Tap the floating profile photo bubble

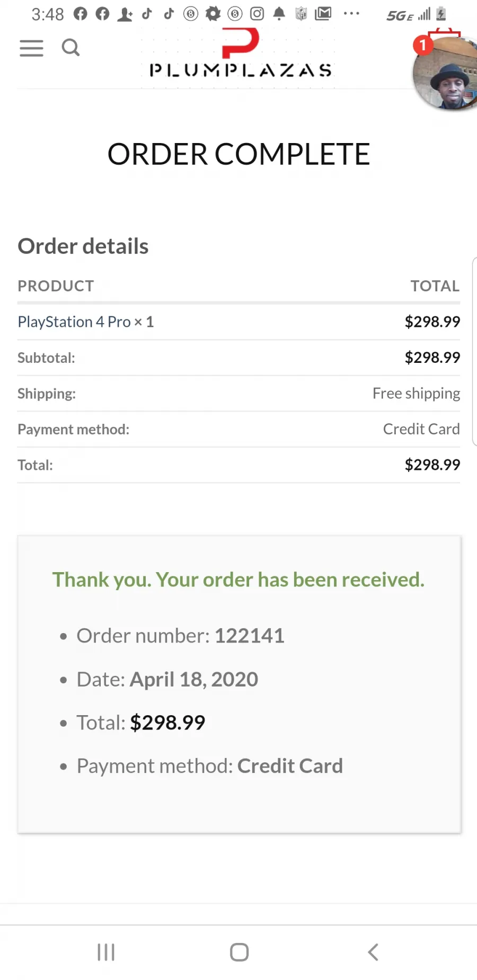[x=448, y=73]
